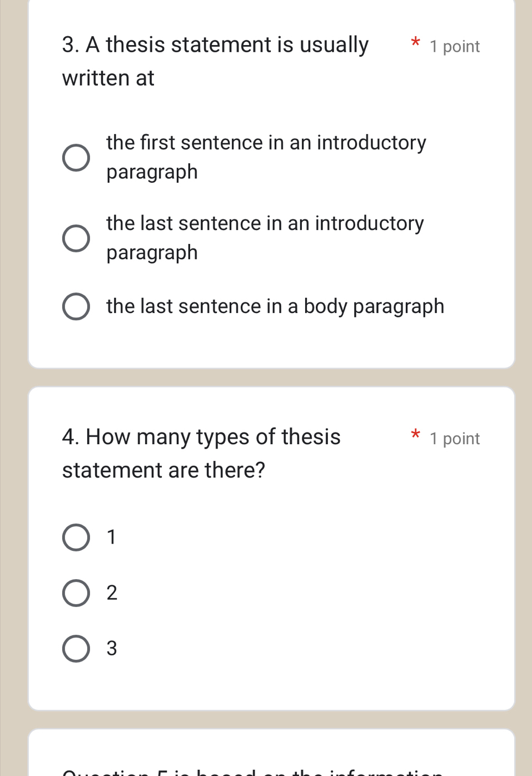This screenshot has width=532, height=776.
Task: Choose radio circle for answer 3 in question 4
Action: coord(76,649)
